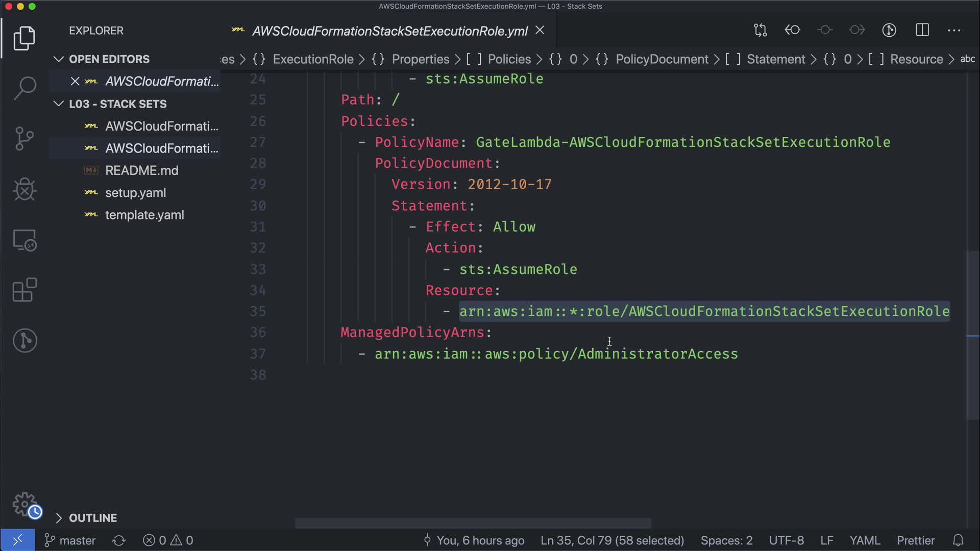
Task: Select the AWSCloudFormationStackSetExecutionRole.yml editor tab
Action: [x=389, y=31]
